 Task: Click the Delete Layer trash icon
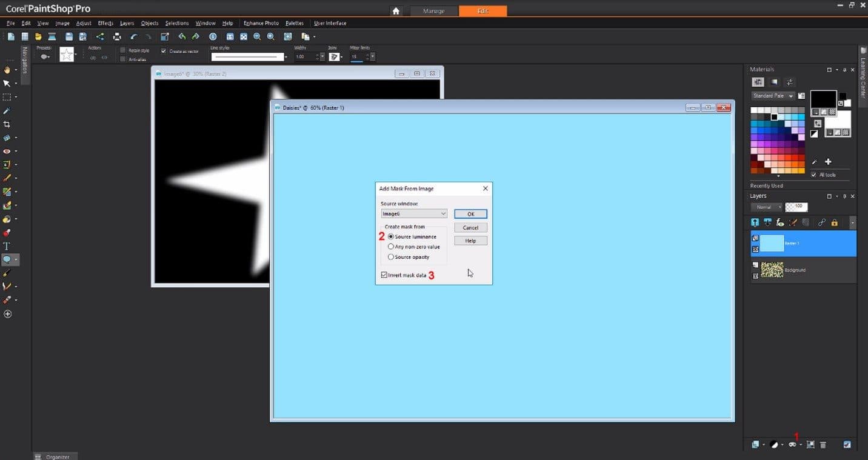tap(823, 445)
